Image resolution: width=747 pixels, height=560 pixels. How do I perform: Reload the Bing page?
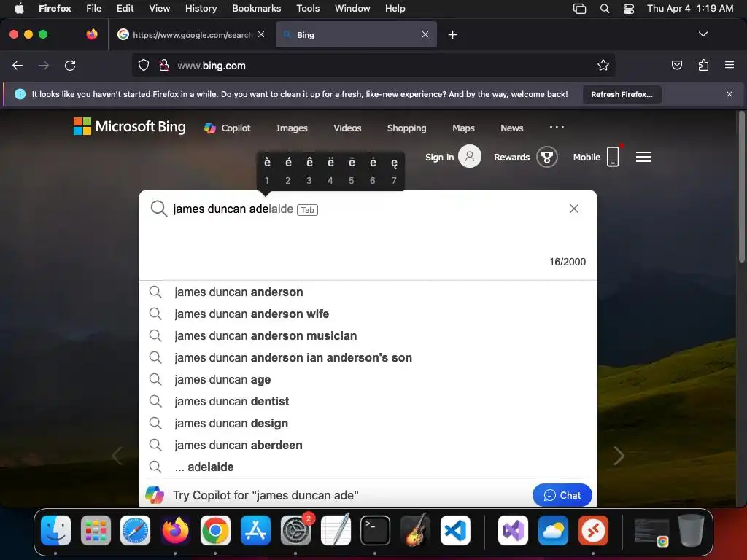coord(70,66)
